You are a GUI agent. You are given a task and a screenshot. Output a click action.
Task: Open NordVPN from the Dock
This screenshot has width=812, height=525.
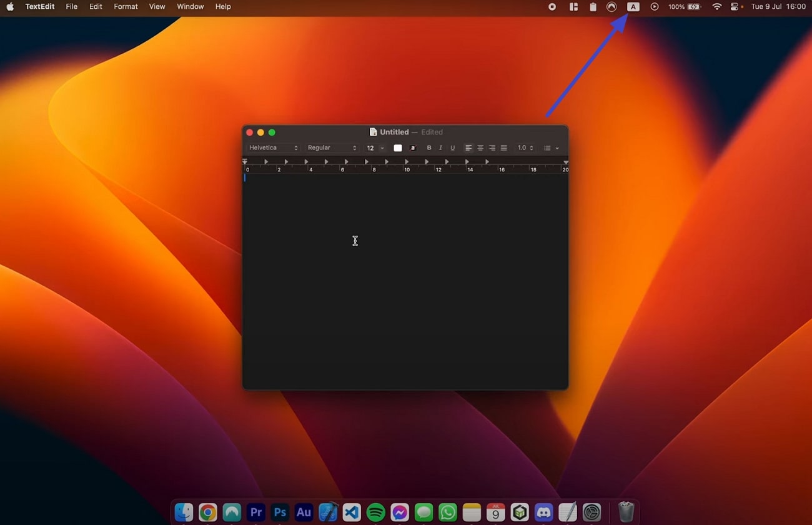tap(232, 512)
